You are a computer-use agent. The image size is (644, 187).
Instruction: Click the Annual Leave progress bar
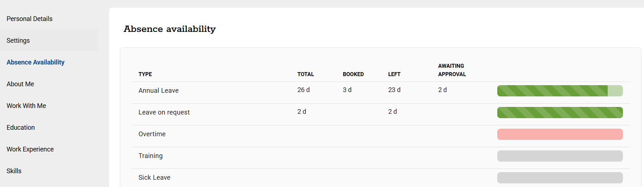[x=560, y=91]
